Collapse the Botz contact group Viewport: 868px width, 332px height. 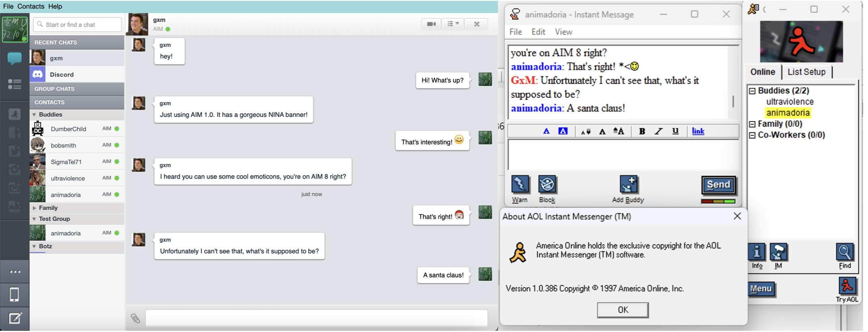point(34,246)
